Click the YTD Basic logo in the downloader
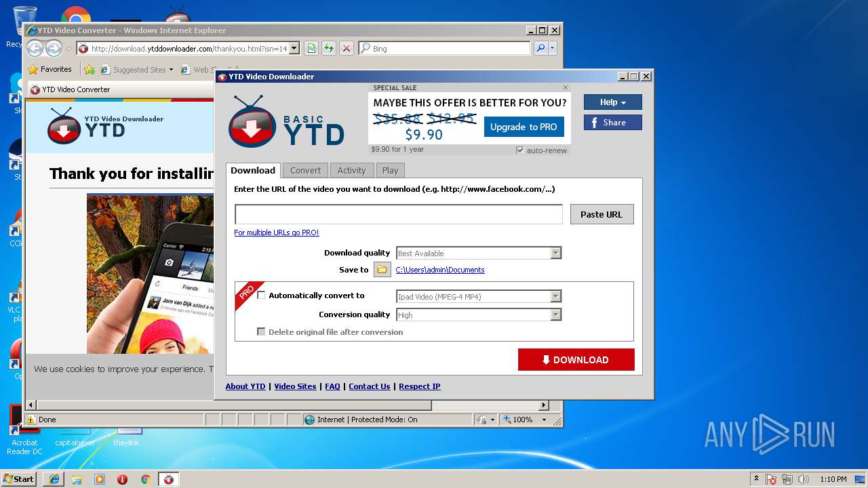The width and height of the screenshot is (868, 488). (286, 121)
